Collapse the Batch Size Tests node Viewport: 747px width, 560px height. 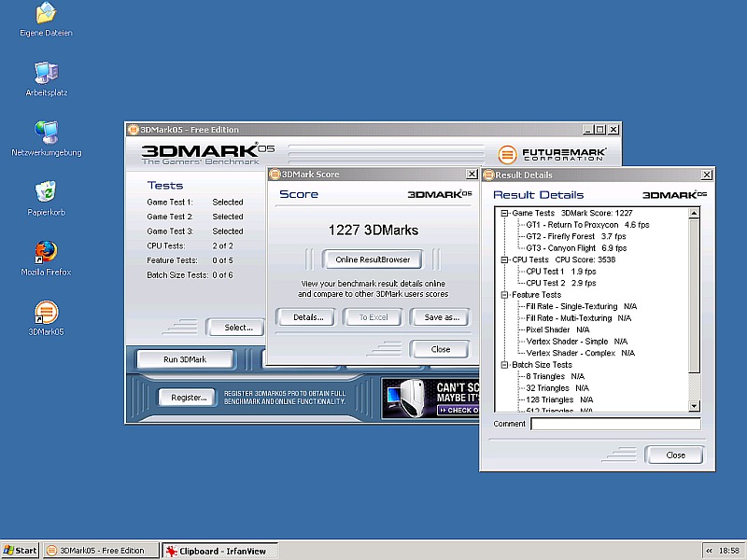point(504,365)
